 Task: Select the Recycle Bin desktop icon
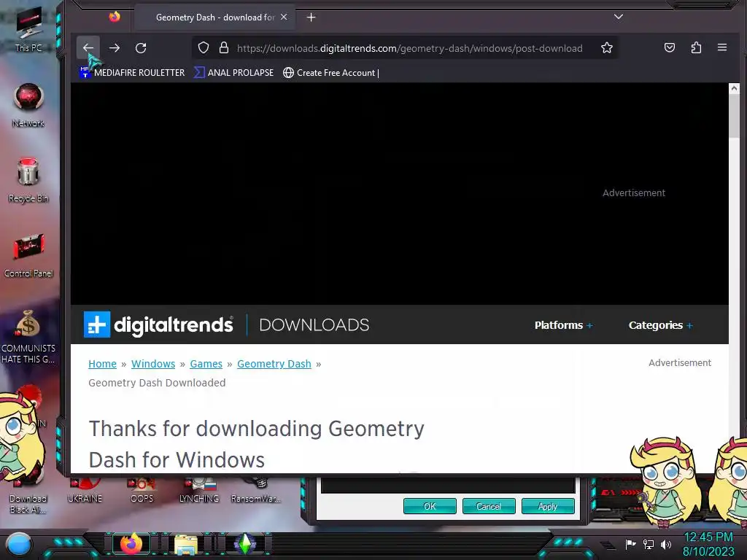point(28,180)
